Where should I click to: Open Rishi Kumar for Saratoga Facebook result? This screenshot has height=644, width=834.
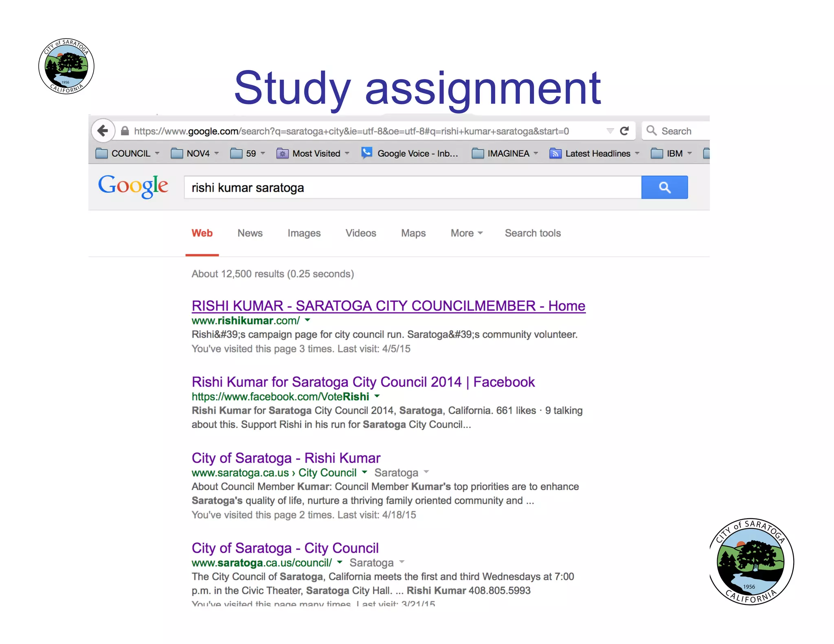(x=363, y=382)
